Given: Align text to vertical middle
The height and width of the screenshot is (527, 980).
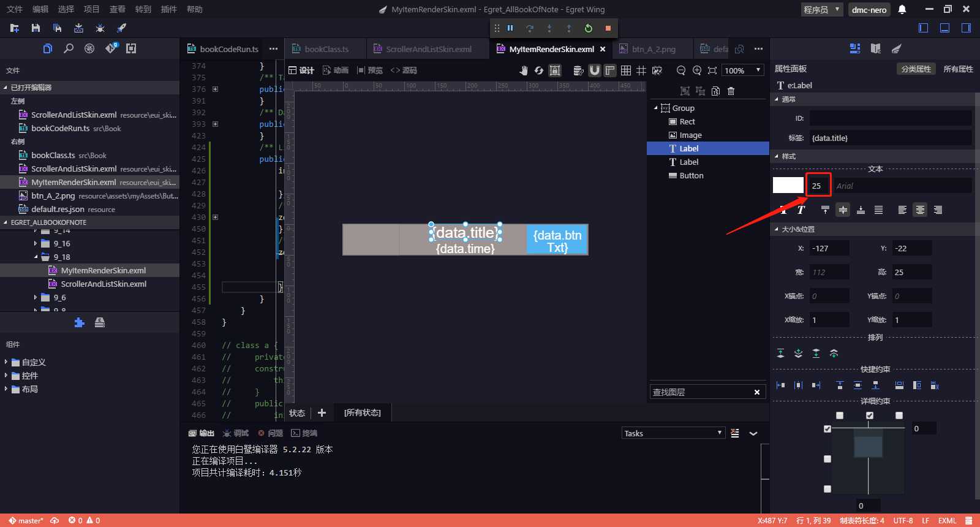Looking at the screenshot, I should click(843, 210).
